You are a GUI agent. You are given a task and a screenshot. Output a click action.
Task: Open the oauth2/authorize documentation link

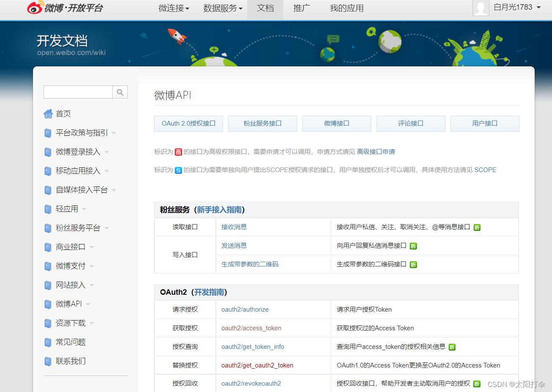[x=245, y=309]
